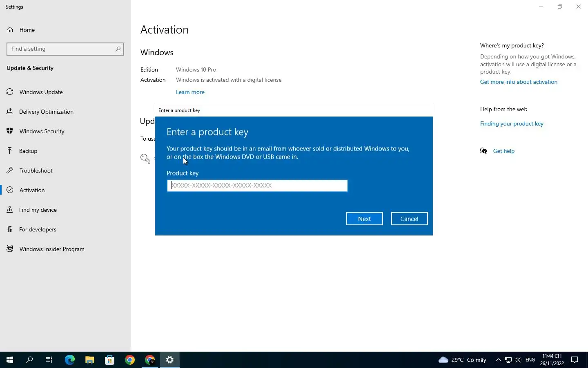Open the Windows Security page
The height and width of the screenshot is (368, 588).
pos(65,131)
